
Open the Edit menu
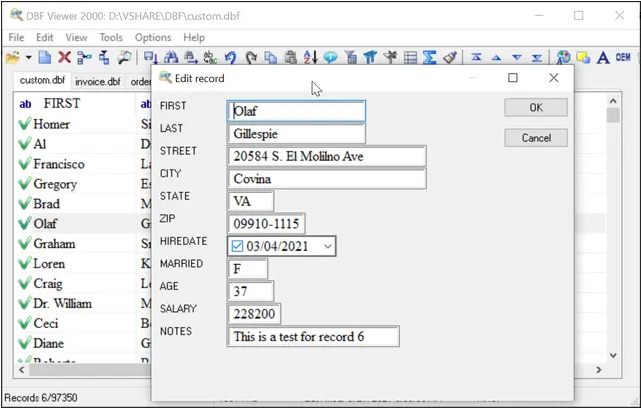pyautogui.click(x=45, y=38)
